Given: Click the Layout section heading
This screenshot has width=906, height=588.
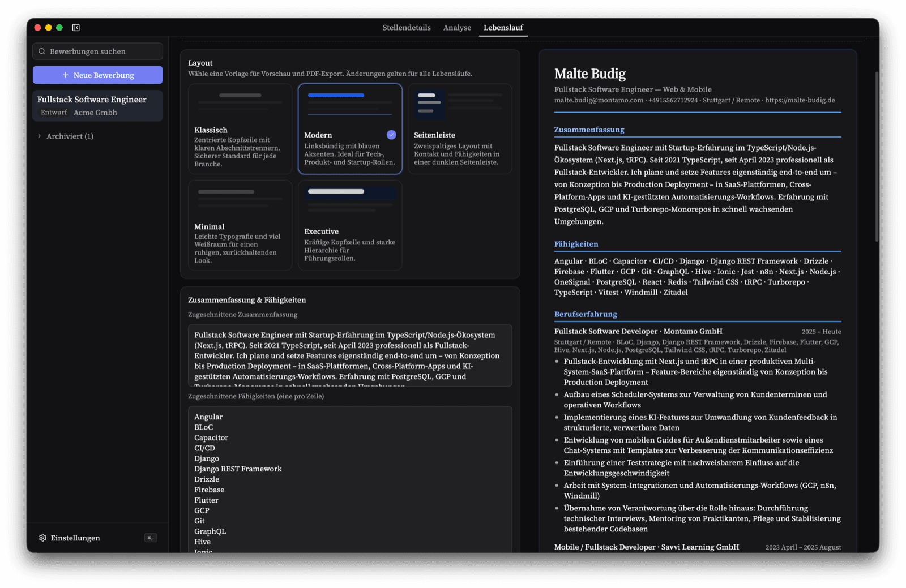Looking at the screenshot, I should pos(200,63).
